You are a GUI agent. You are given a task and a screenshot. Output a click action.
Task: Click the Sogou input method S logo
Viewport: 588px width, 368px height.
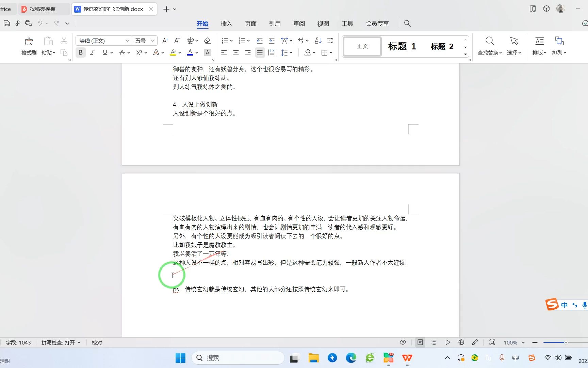pyautogui.click(x=552, y=304)
